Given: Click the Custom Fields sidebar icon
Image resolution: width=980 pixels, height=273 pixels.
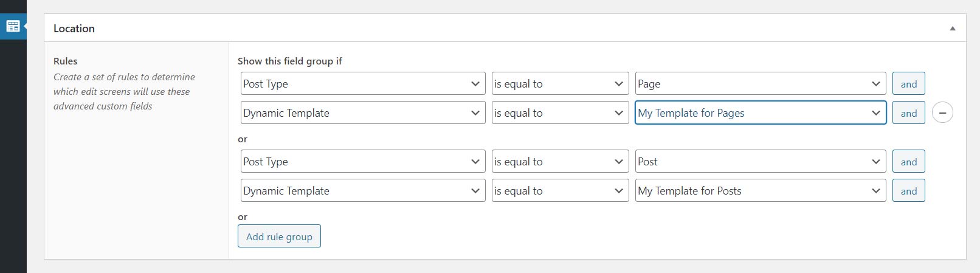Looking at the screenshot, I should [13, 26].
